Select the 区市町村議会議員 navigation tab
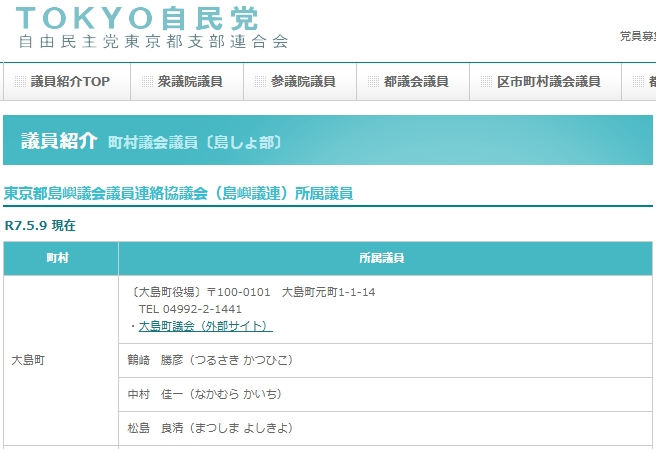 coord(548,82)
